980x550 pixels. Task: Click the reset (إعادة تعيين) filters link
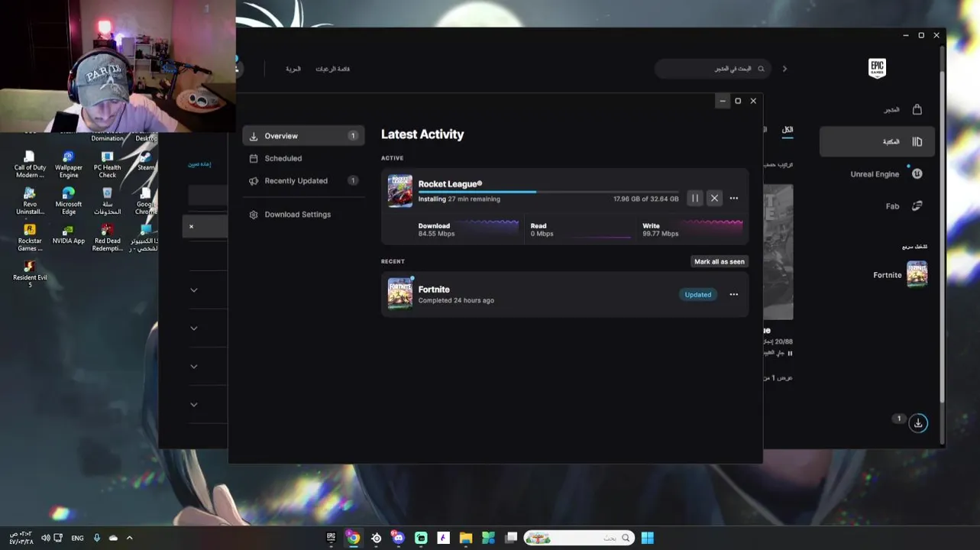pos(199,164)
